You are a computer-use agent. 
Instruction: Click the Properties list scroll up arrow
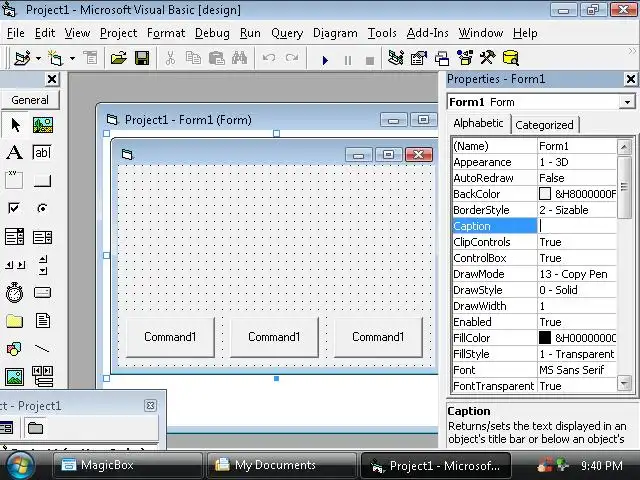(x=624, y=147)
